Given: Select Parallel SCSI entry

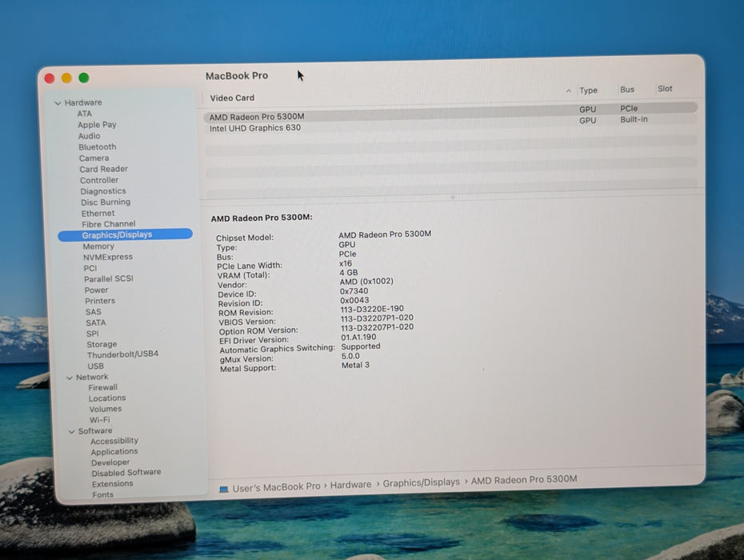Looking at the screenshot, I should click(109, 279).
